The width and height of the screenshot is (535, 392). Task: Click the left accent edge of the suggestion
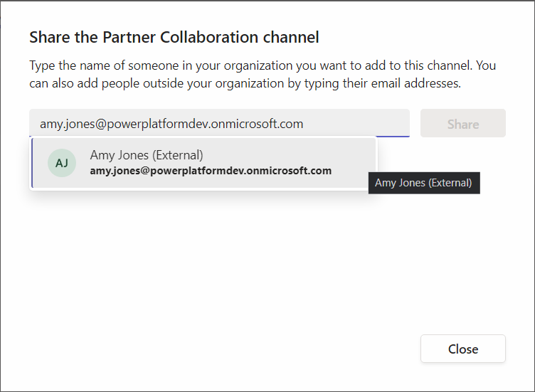[33, 163]
